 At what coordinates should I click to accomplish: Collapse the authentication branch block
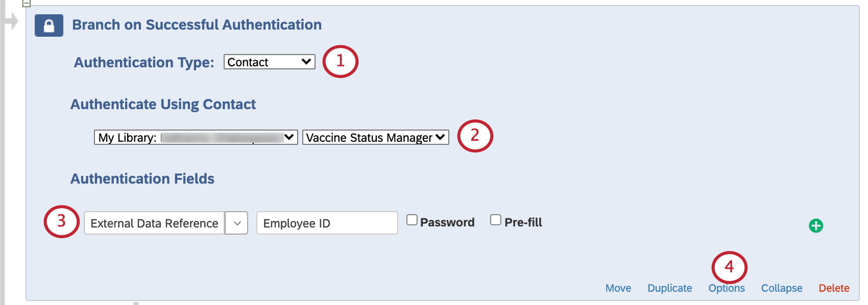781,288
